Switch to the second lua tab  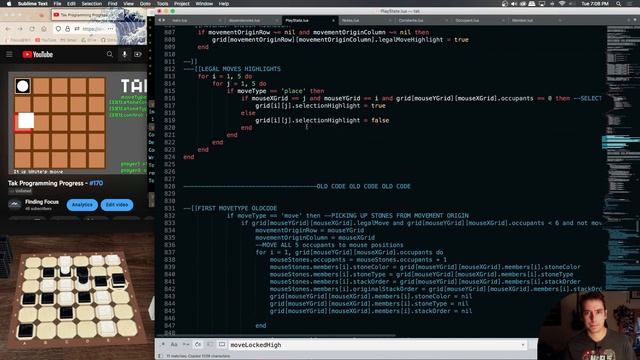(244, 20)
